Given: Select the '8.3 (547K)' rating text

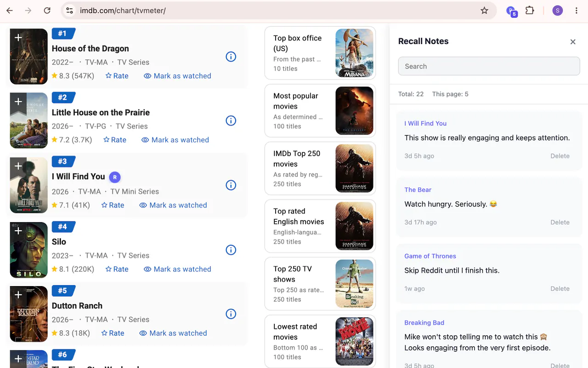Looking at the screenshot, I should point(77,76).
